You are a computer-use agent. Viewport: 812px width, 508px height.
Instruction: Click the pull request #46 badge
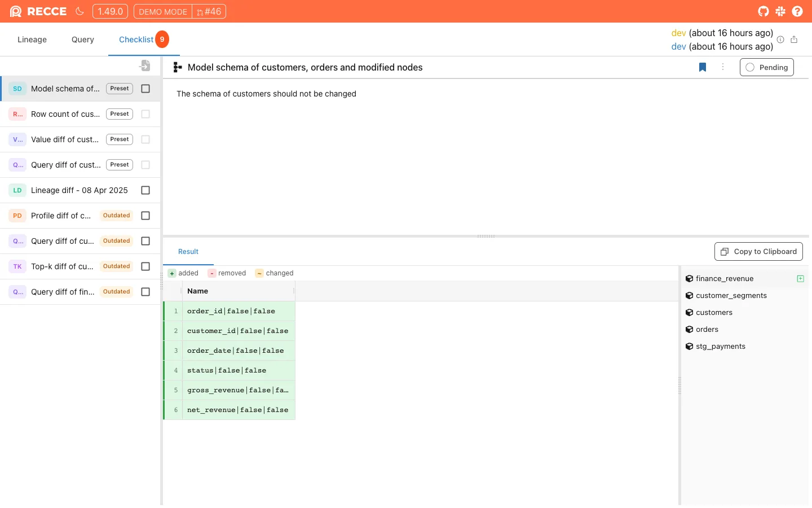[209, 11]
